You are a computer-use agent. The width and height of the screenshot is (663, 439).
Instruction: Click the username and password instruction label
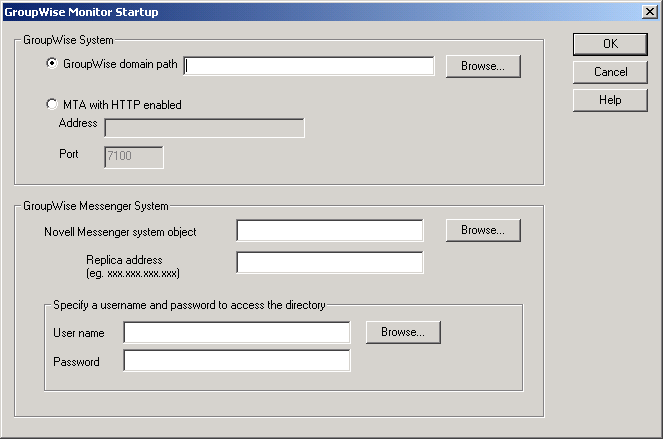(x=189, y=305)
